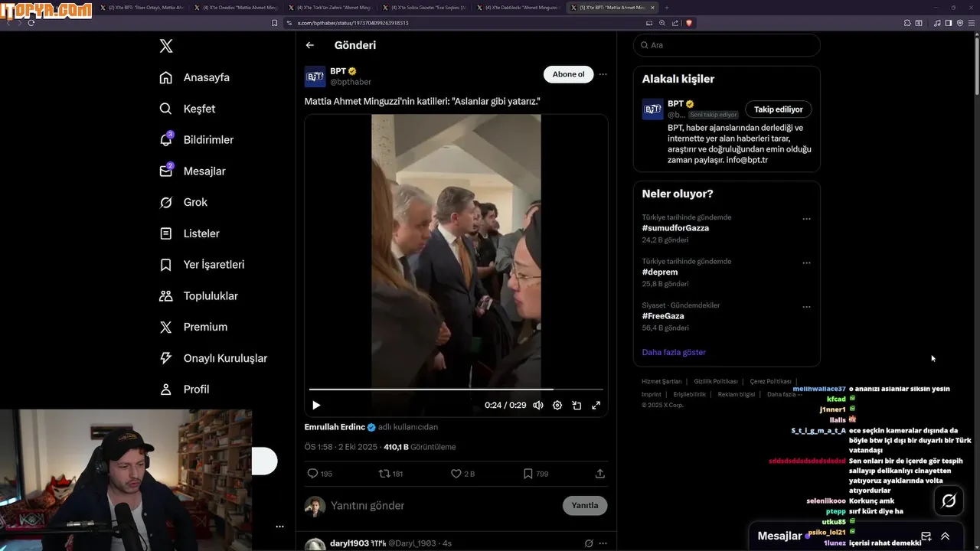Image resolution: width=980 pixels, height=551 pixels.
Task: Open daryl1903 reply author name
Action: tap(349, 543)
